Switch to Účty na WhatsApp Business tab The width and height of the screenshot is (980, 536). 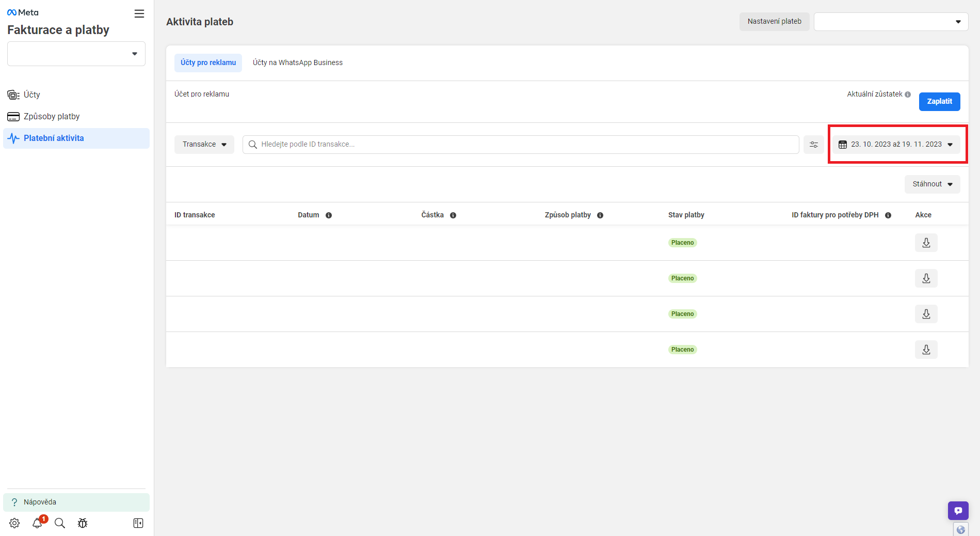click(298, 62)
